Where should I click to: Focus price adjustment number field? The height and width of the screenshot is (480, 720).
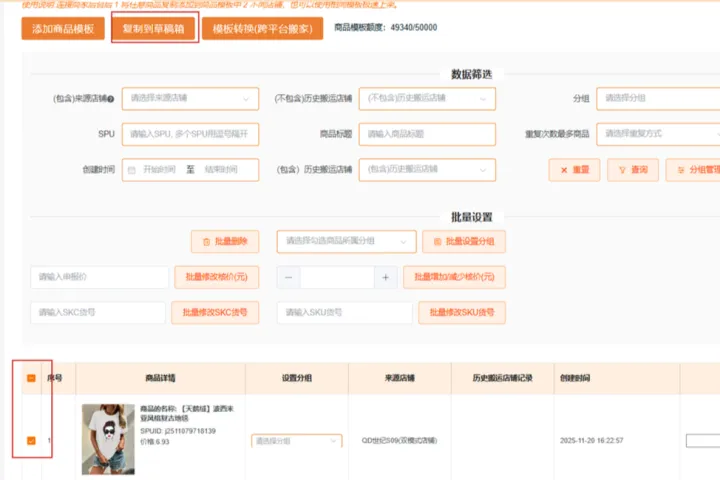337,277
